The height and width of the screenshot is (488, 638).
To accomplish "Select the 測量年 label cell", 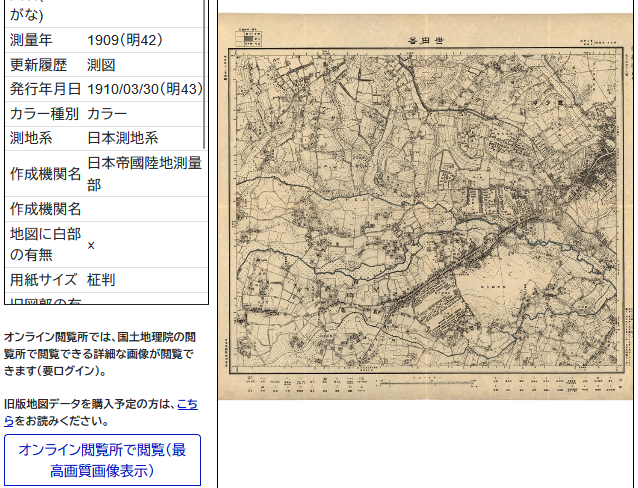I will click(31, 40).
